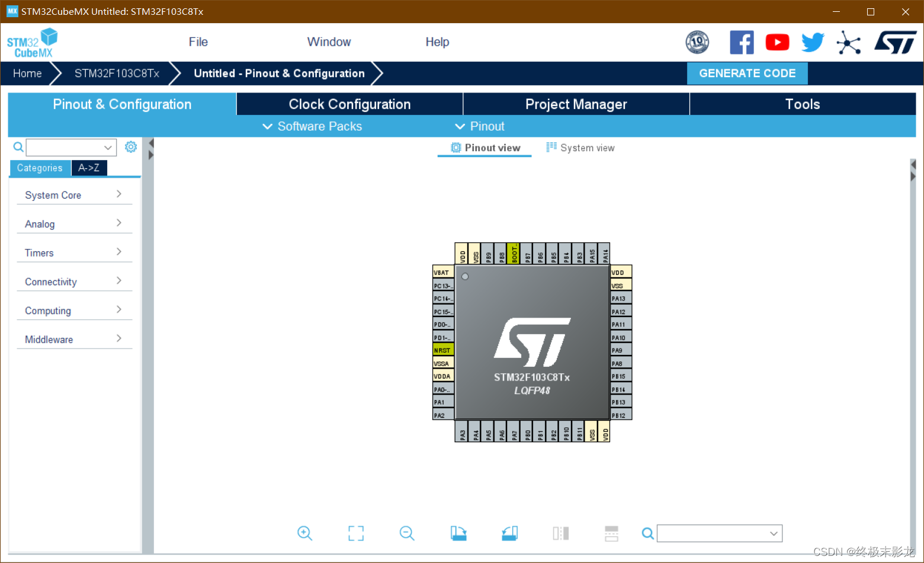Switch to System view

pyautogui.click(x=587, y=147)
